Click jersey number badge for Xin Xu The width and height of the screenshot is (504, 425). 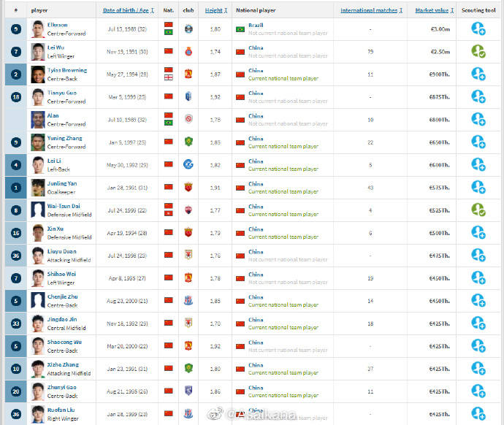pos(15,232)
